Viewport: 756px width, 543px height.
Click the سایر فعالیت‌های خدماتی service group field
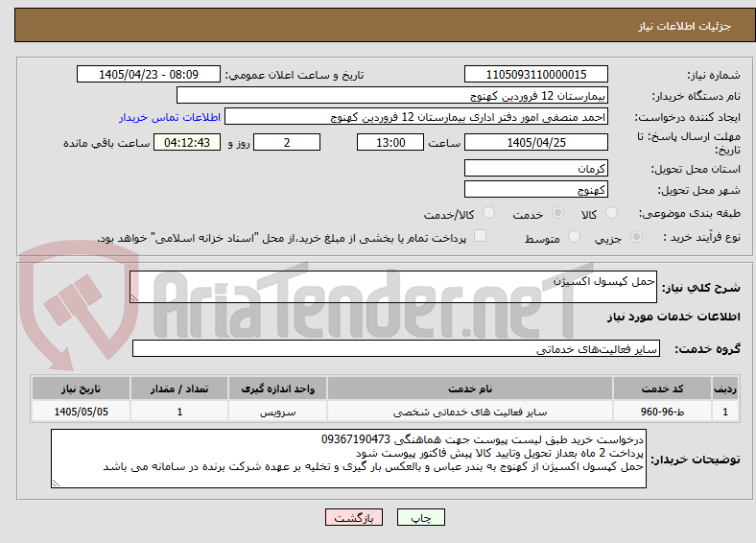(x=396, y=348)
